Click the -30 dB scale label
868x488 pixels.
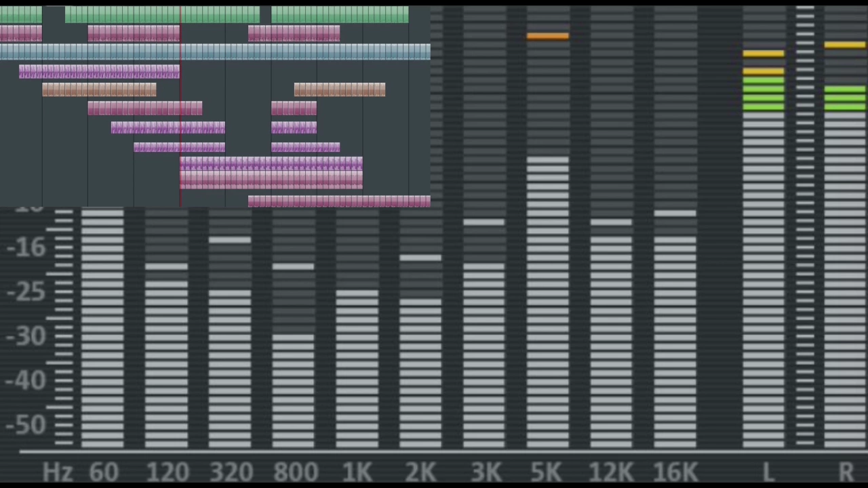[x=26, y=336]
